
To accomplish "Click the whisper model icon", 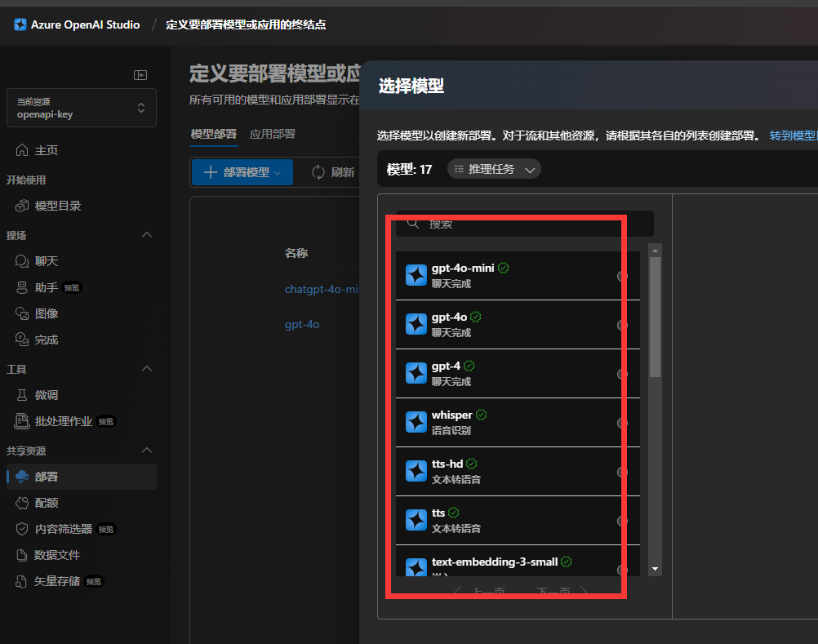I will tap(416, 422).
